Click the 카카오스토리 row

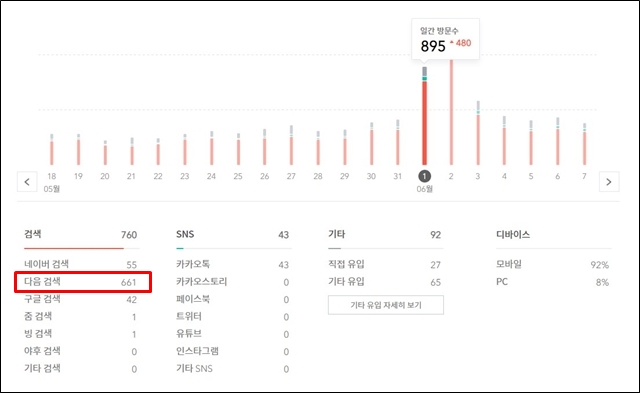[x=233, y=282]
